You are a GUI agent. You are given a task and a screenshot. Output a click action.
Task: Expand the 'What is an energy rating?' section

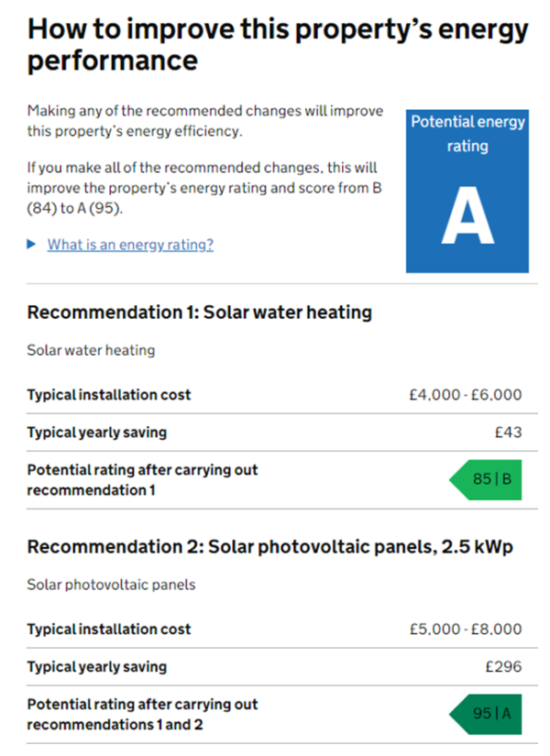pyautogui.click(x=129, y=245)
